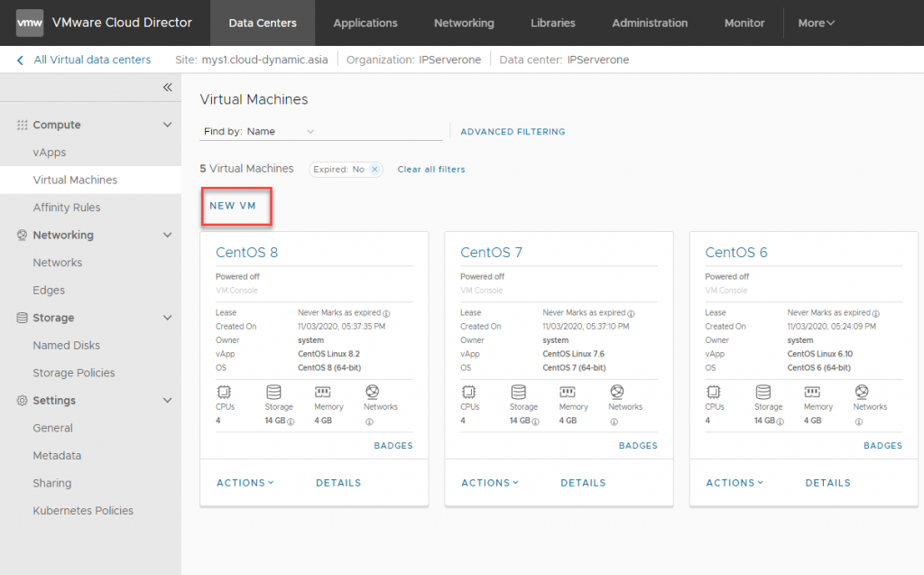This screenshot has width=924, height=575.
Task: Remove the Expired: No filter chip
Action: (x=374, y=170)
